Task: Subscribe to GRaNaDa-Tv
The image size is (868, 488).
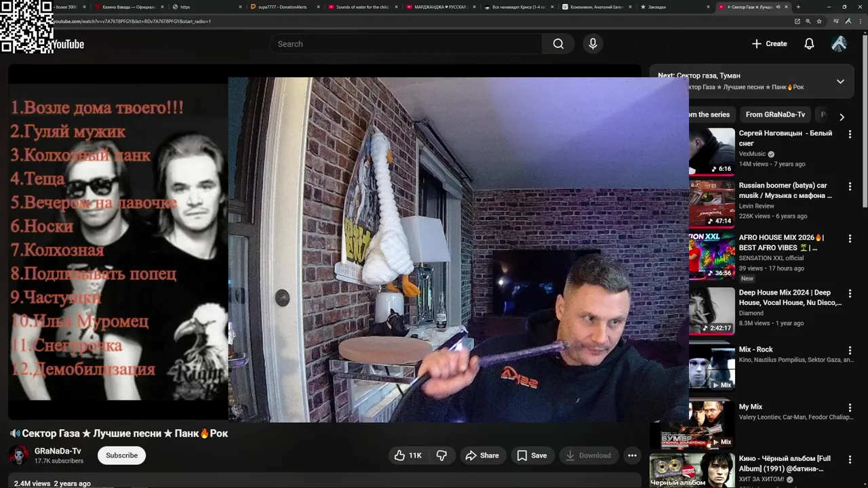Action: (x=121, y=455)
